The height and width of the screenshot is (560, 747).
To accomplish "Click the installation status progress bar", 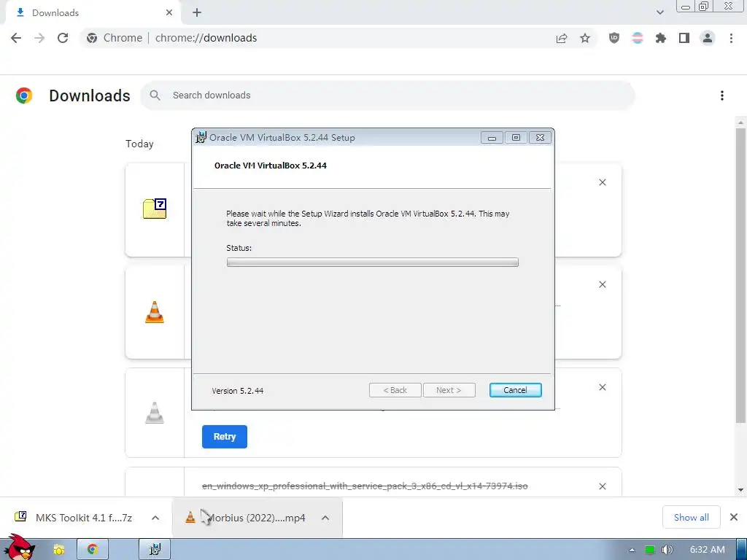I will [373, 262].
